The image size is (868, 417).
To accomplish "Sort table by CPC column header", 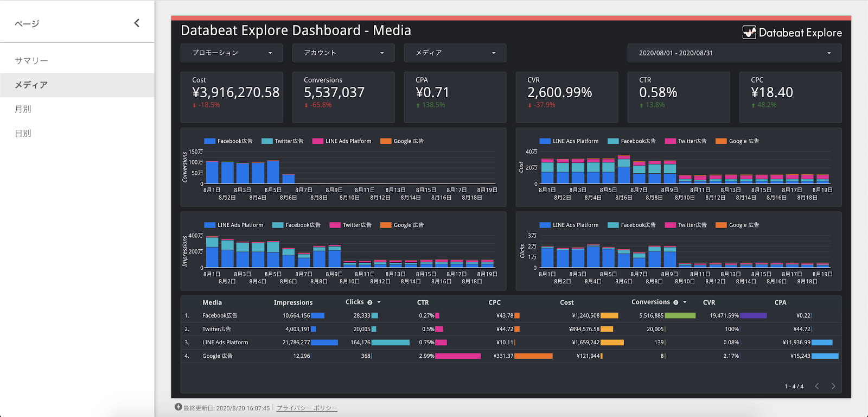I will (x=494, y=302).
